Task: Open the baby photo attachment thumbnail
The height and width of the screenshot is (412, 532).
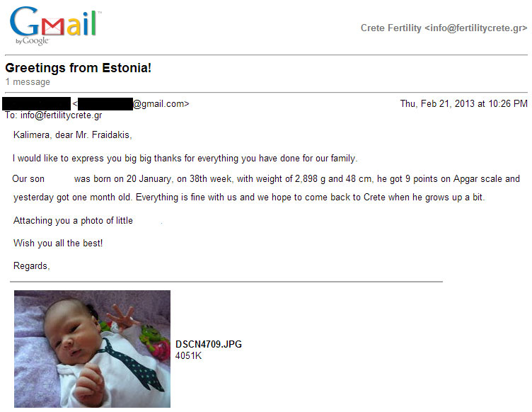Action: coord(92,349)
